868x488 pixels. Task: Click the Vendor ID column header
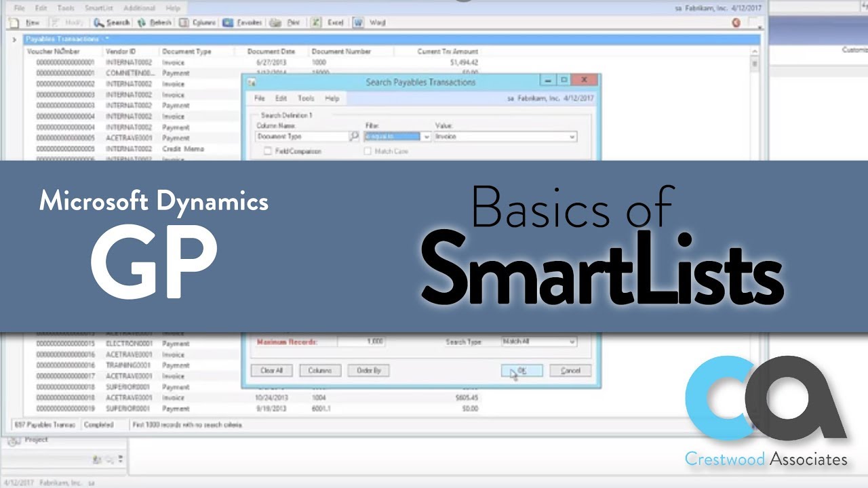pyautogui.click(x=121, y=52)
